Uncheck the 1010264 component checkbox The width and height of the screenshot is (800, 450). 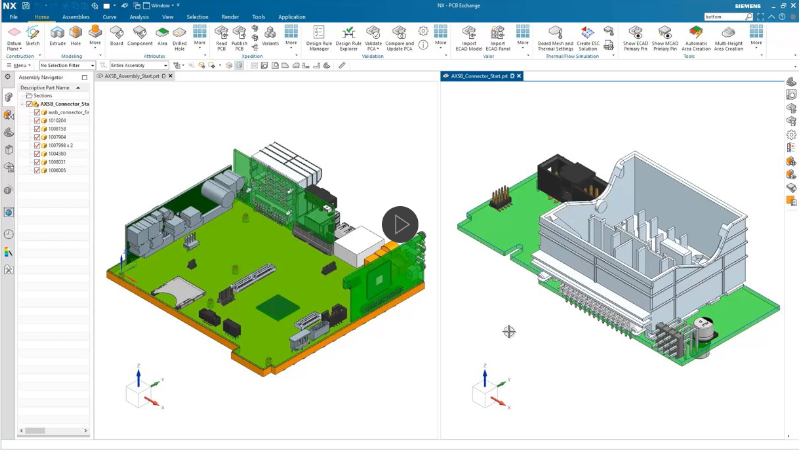click(37, 121)
